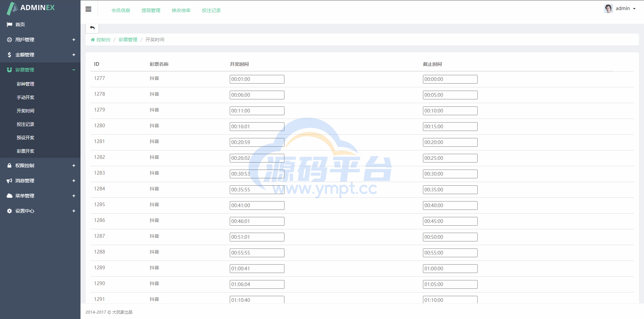Select 彩票开奖 in the sidebar submenu
This screenshot has height=319, width=644.
pyautogui.click(x=25, y=151)
